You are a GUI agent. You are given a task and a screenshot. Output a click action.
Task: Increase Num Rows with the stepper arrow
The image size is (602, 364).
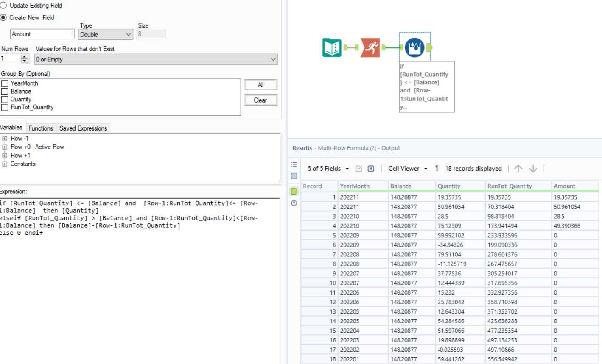24,57
